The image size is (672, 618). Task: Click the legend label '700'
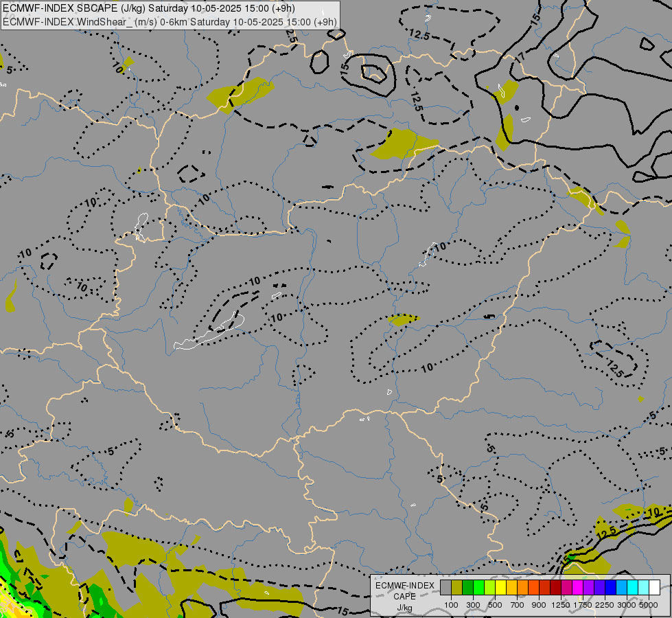pos(518,605)
